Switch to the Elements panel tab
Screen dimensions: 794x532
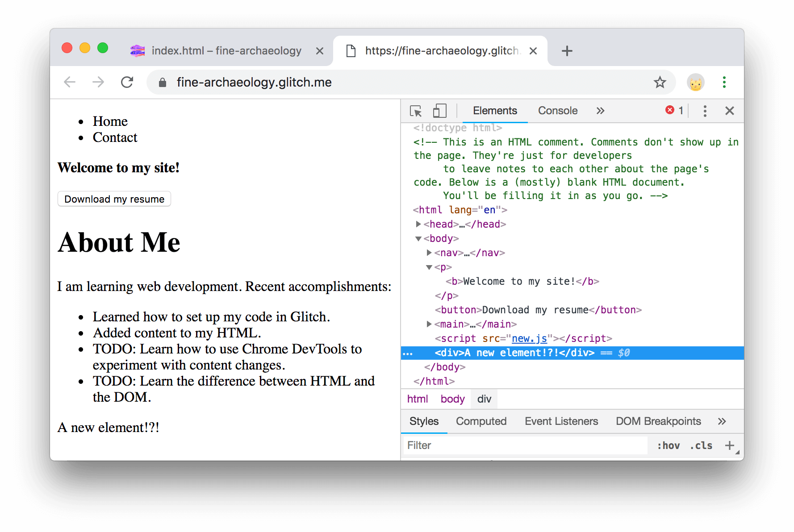495,111
